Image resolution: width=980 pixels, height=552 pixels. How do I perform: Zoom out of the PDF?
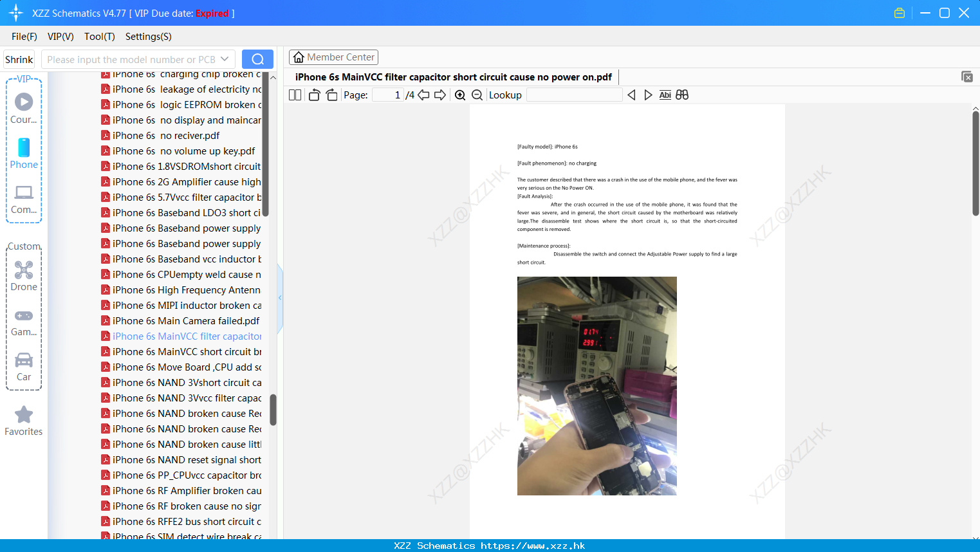click(477, 95)
